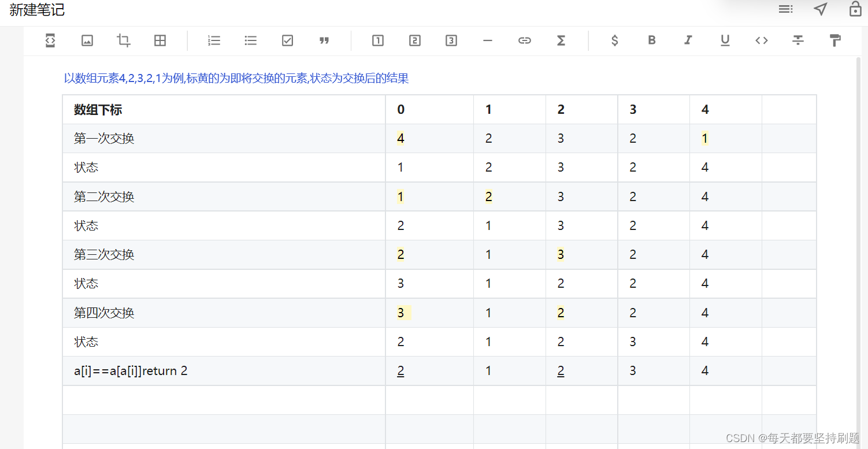The height and width of the screenshot is (449, 868).
Task: Apply numbered list formatting
Action: click(x=214, y=40)
